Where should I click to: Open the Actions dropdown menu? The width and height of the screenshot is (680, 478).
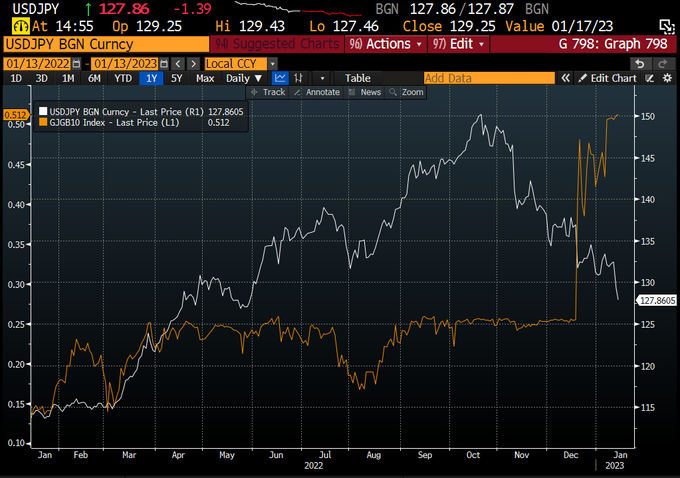385,44
